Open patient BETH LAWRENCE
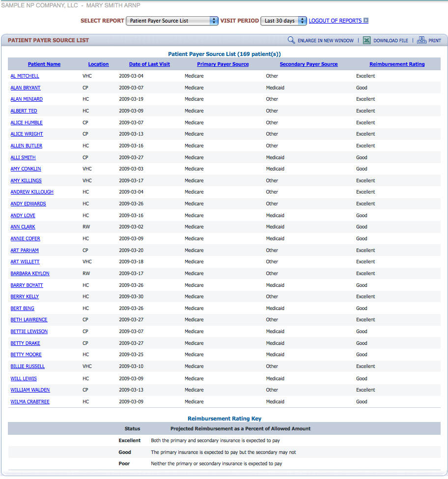The width and height of the screenshot is (448, 479). point(28,319)
